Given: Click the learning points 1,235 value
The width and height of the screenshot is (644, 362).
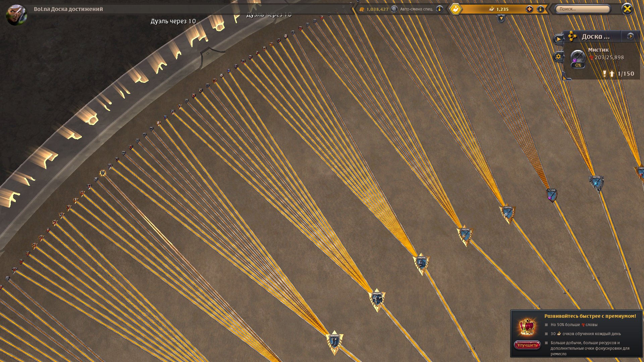Looking at the screenshot, I should click(x=502, y=9).
